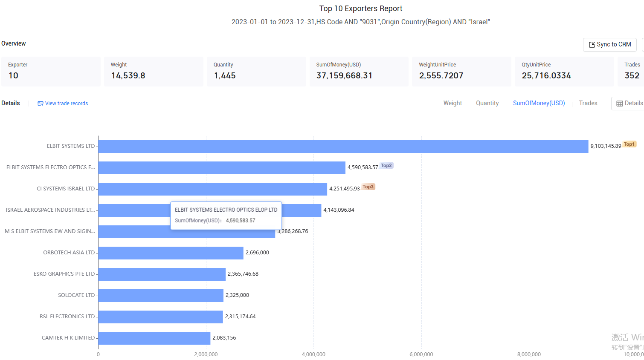
Task: Click the SOLOCATE LTD bar
Action: (x=161, y=295)
